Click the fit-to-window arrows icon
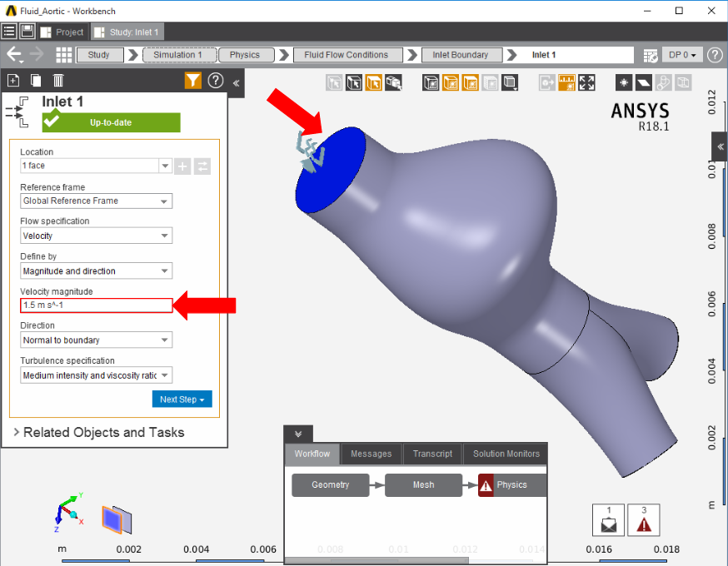 click(586, 83)
